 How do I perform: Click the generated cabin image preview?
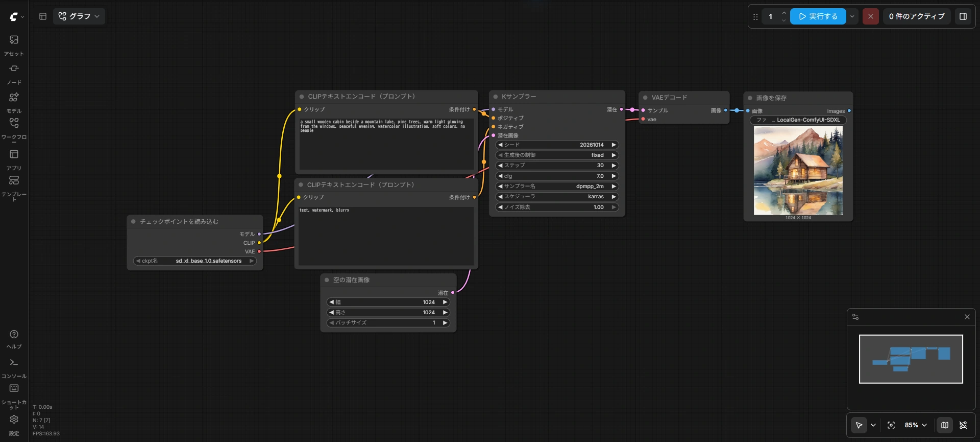pos(798,171)
